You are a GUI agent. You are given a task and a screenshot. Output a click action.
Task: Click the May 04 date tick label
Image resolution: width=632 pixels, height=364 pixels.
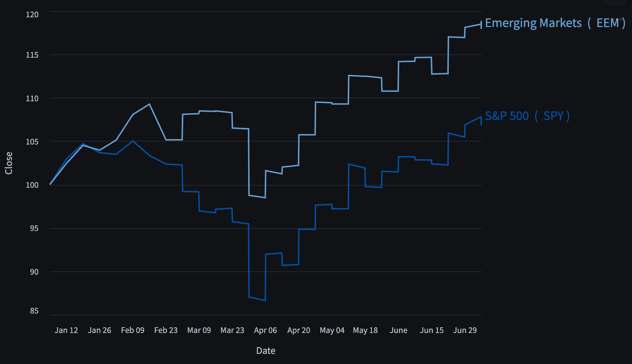332,330
